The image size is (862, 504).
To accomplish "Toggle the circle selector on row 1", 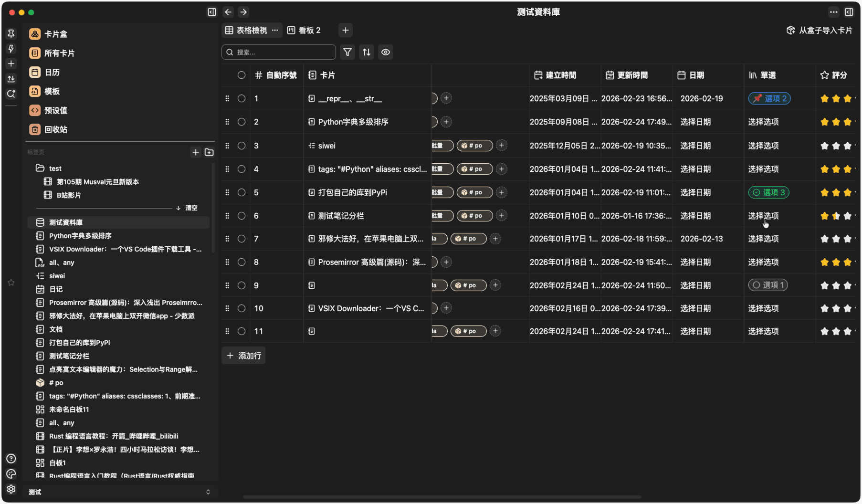I will coord(242,98).
